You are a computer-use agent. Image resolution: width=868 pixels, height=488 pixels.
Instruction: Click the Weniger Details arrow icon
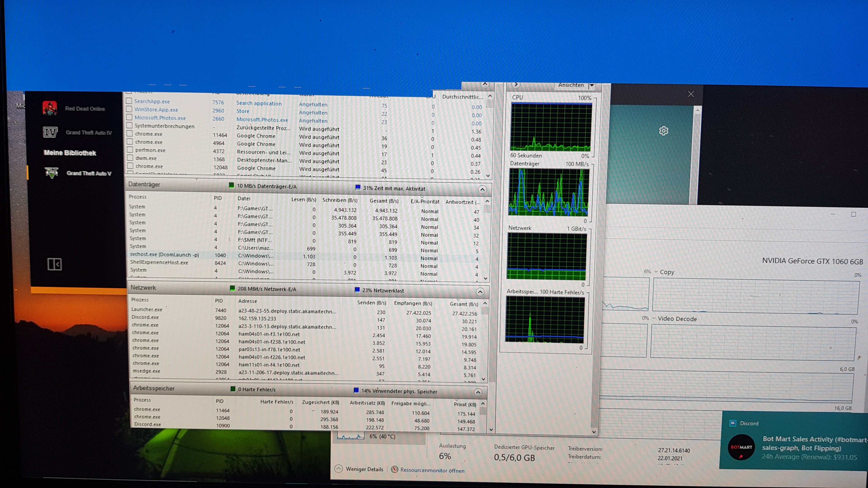[339, 469]
